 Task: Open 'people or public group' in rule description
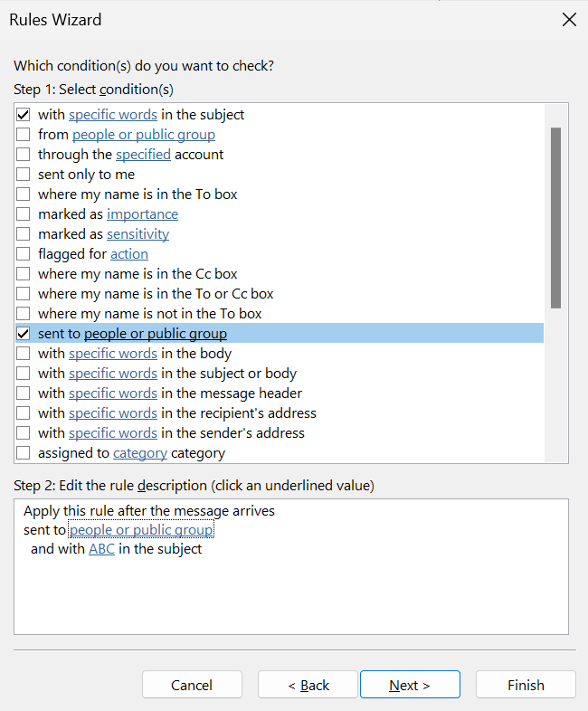[x=141, y=530]
